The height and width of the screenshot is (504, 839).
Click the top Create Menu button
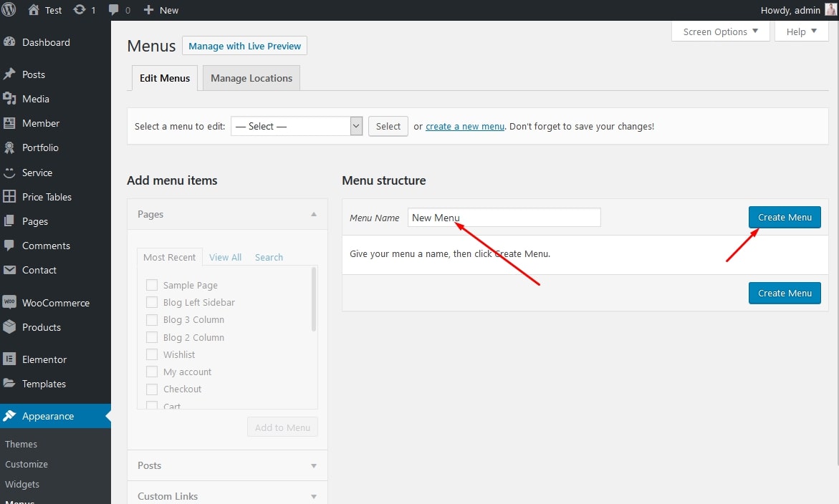(x=785, y=217)
